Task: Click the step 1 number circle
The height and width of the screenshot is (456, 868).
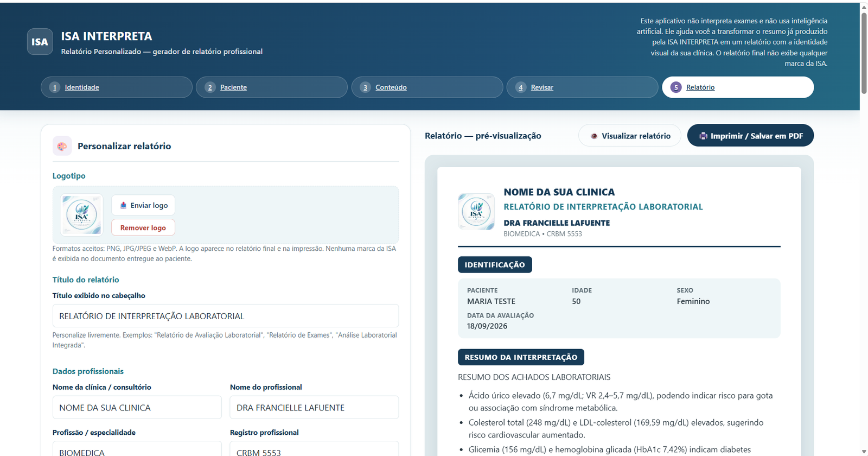Action: click(x=54, y=87)
